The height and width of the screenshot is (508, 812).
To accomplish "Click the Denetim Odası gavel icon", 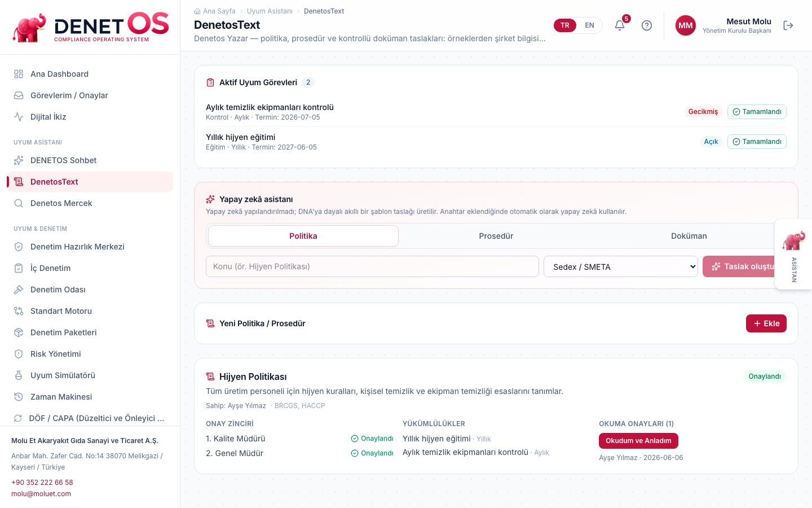I will coord(19,290).
